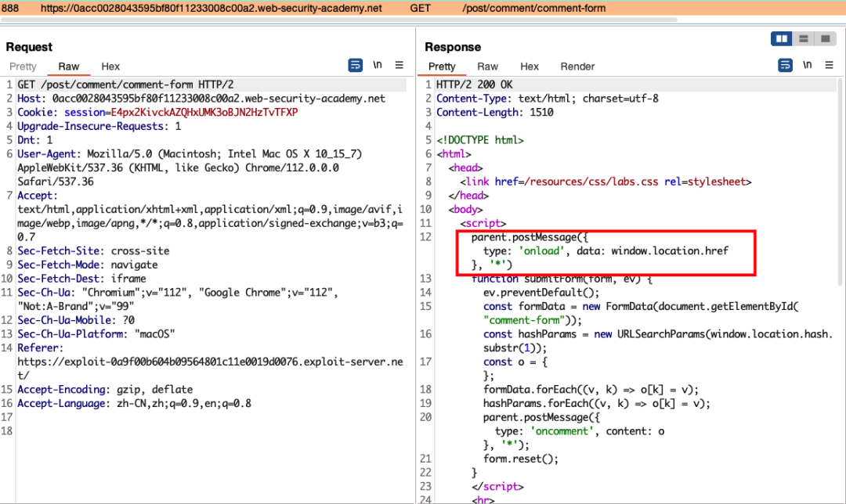
Task: Toggle show non-printable characters in Response panel
Action: tap(807, 65)
